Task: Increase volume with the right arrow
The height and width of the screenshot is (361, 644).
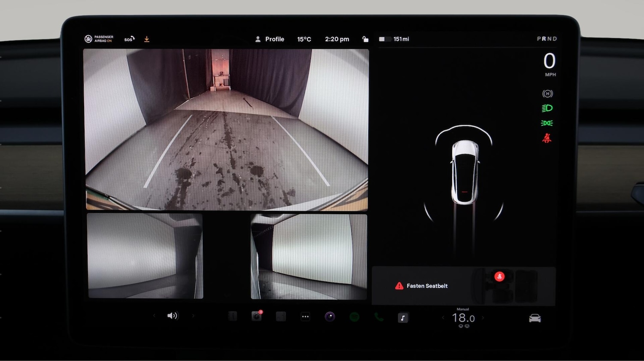Action: (193, 316)
